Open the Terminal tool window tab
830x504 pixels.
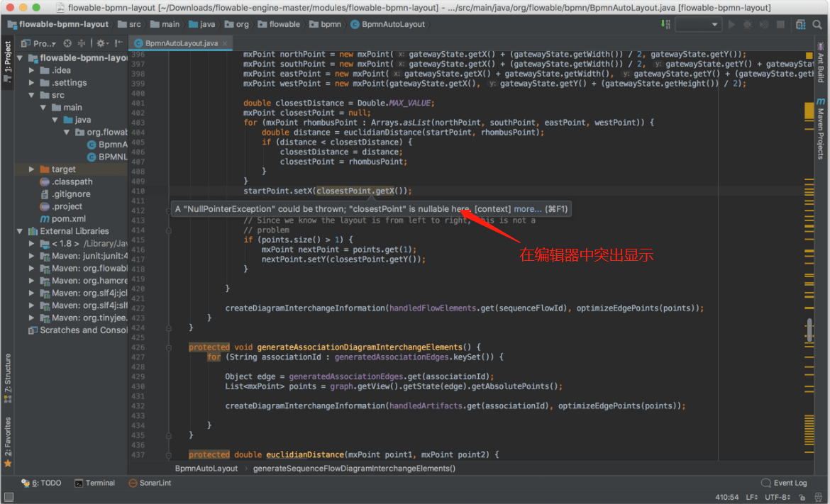[x=94, y=483]
